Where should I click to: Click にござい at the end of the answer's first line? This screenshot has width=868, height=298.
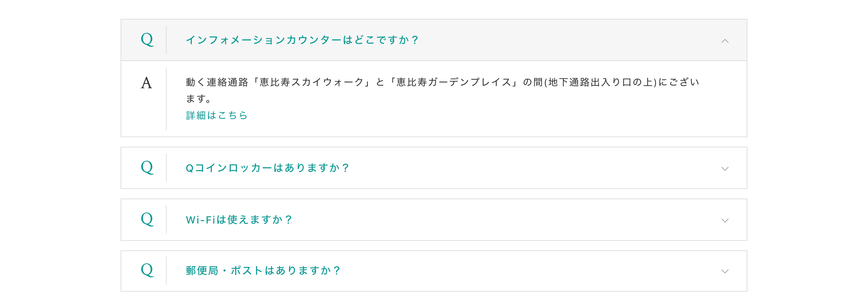[x=679, y=82]
